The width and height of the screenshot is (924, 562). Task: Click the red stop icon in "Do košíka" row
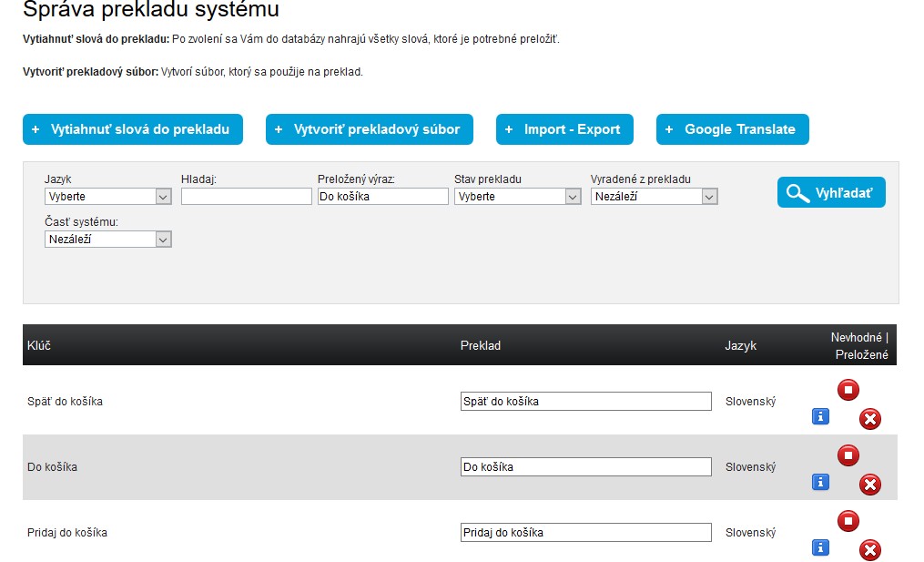pos(848,455)
